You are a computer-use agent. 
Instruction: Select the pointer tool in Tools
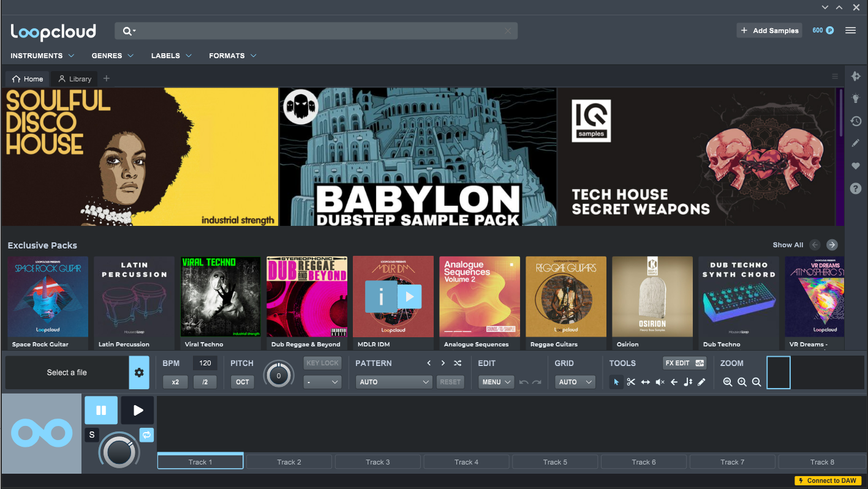pos(616,382)
